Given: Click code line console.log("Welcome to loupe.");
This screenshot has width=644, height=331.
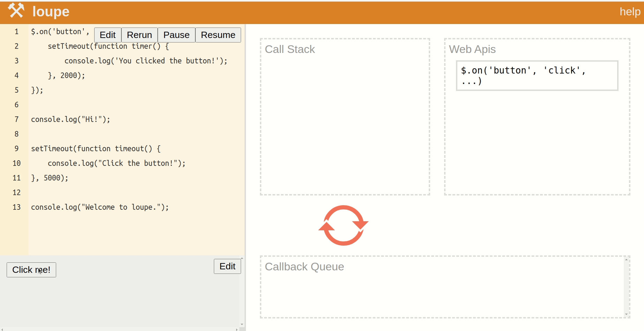Looking at the screenshot, I should pyautogui.click(x=100, y=207).
